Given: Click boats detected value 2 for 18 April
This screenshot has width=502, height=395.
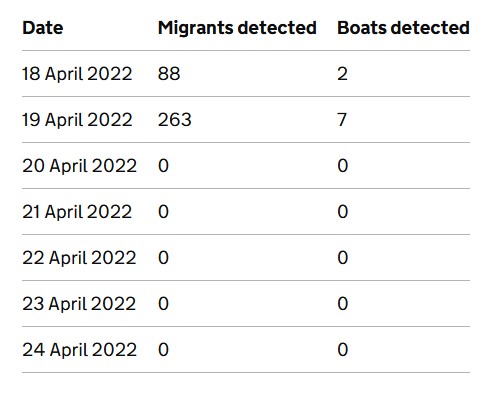Looking at the screenshot, I should tap(342, 74).
